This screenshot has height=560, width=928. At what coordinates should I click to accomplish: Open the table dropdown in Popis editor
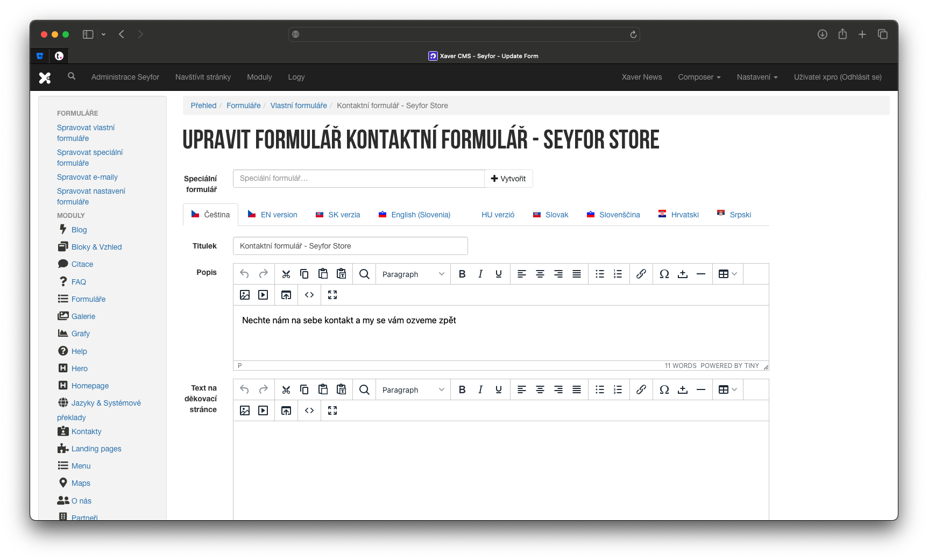coord(728,274)
